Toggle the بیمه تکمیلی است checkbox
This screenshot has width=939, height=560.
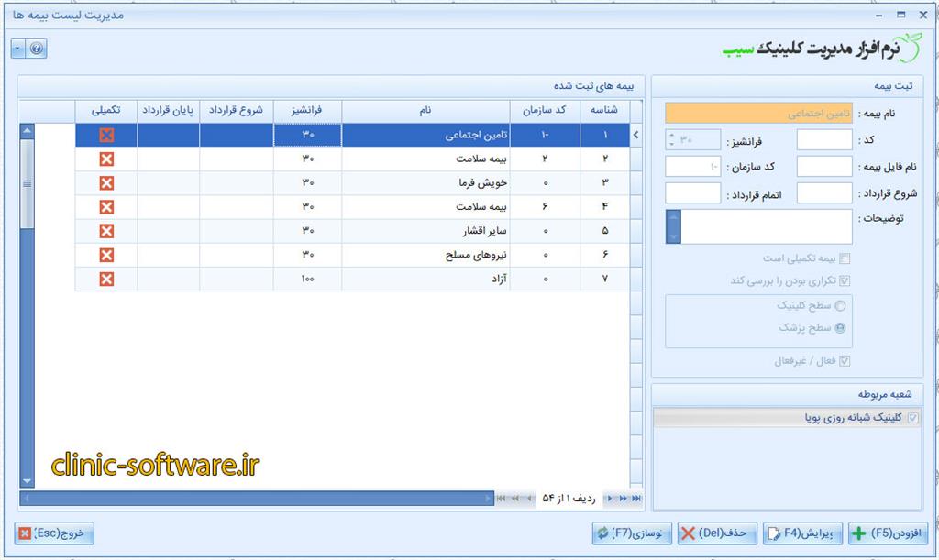pos(845,259)
